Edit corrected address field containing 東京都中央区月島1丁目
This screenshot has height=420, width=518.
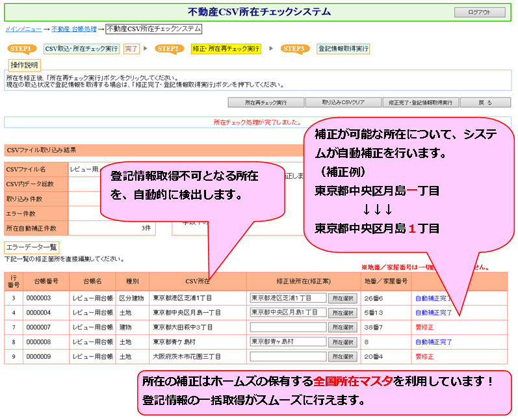tap(288, 313)
